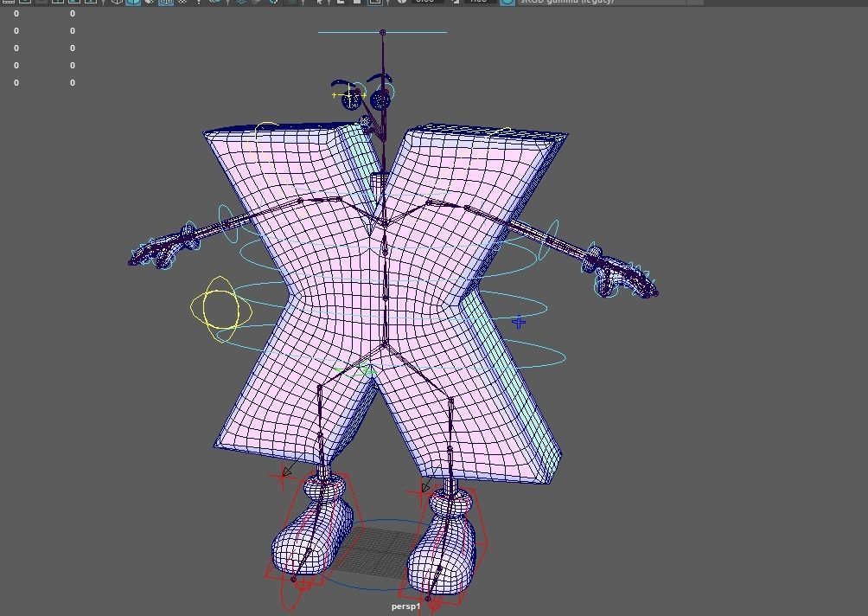
Task: Select the yellow gyroscope-shaped control curve
Action: click(x=220, y=309)
